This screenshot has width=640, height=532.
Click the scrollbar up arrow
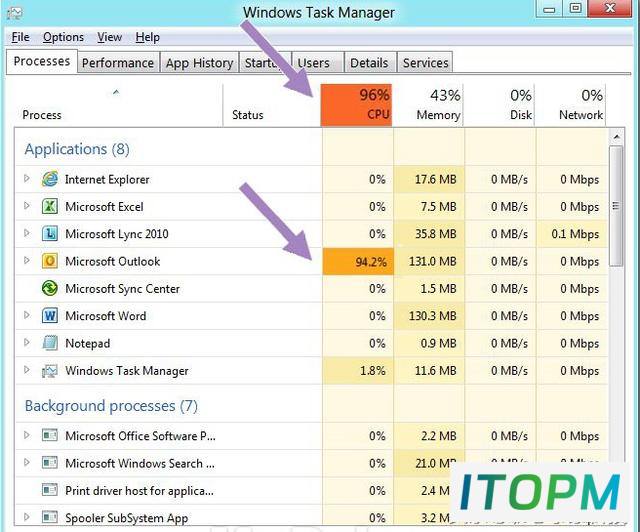click(616, 137)
